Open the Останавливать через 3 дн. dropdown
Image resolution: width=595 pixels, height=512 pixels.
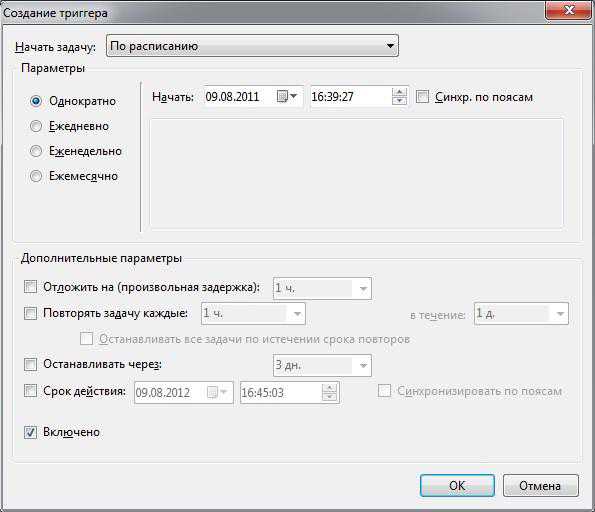[322, 365]
